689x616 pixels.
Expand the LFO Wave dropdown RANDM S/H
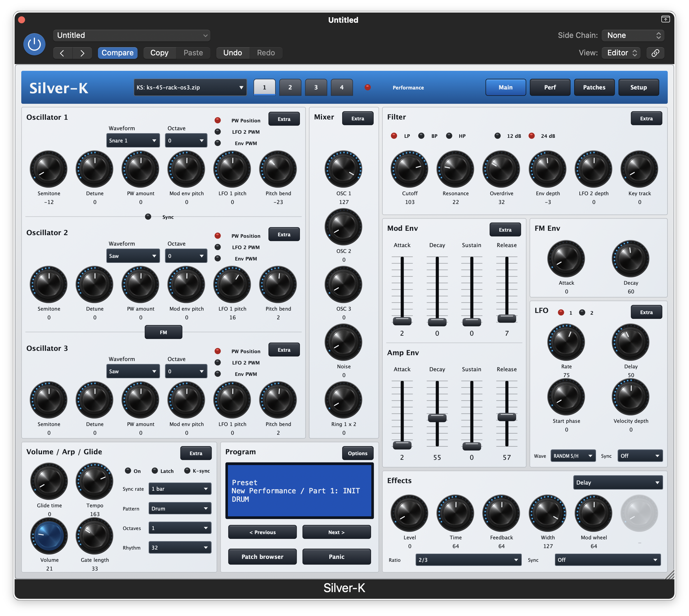click(573, 455)
